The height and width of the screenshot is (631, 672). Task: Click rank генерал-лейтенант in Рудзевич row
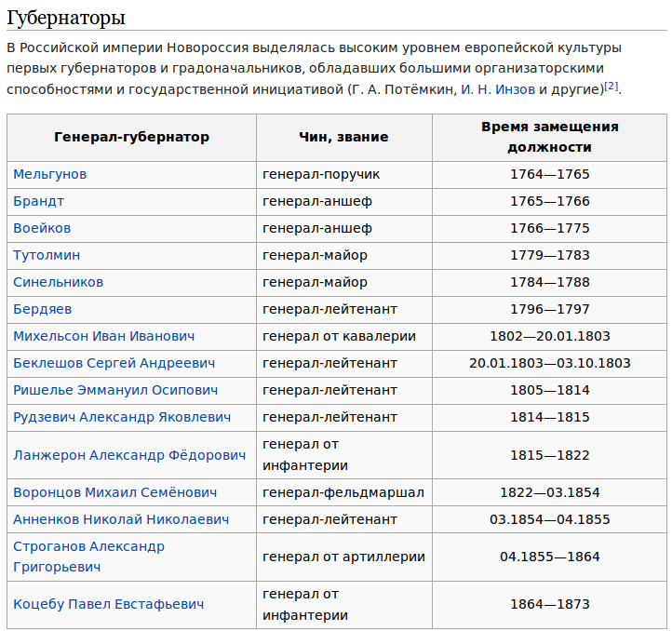[330, 418]
